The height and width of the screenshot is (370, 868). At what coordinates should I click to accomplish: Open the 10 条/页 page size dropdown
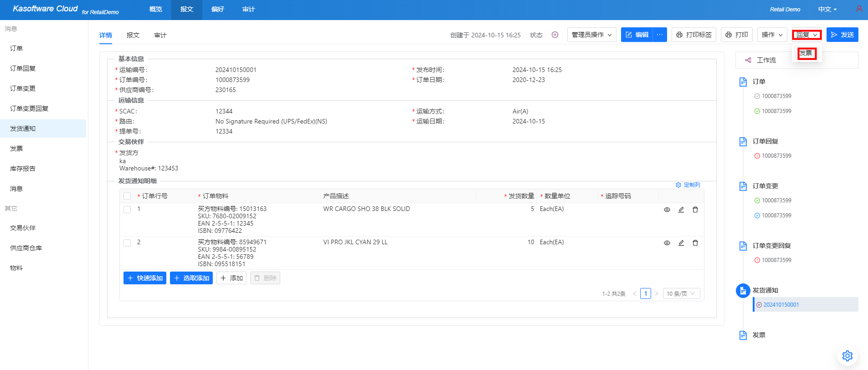click(681, 293)
